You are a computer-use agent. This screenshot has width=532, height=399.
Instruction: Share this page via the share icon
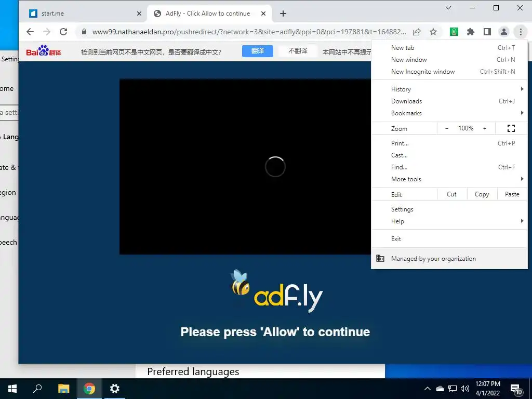417,32
